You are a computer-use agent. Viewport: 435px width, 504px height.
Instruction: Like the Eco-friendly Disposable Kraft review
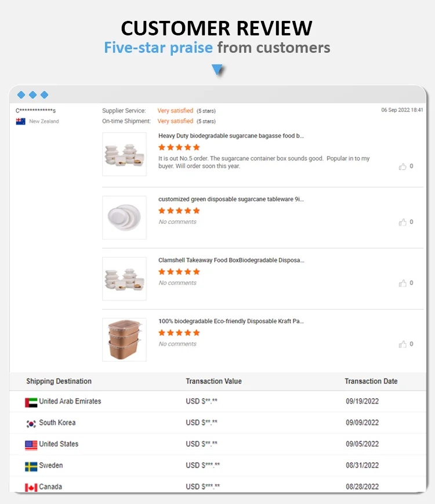click(x=403, y=344)
